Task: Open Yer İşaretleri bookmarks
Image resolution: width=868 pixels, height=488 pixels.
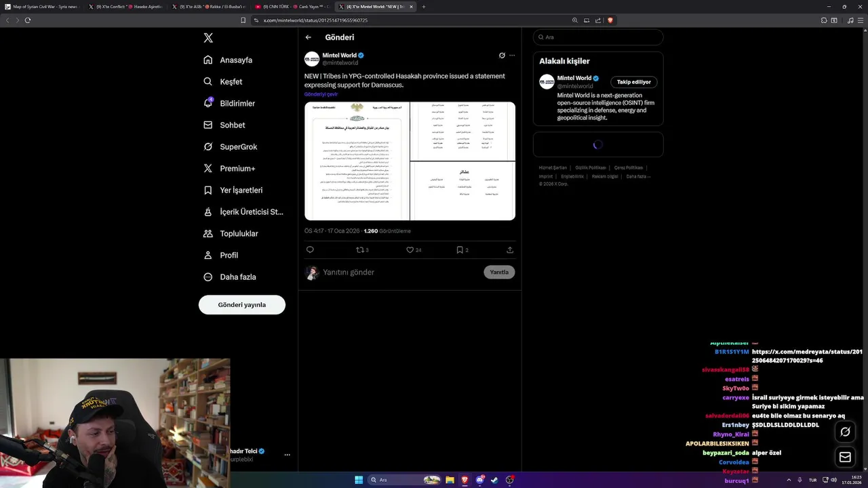Action: [233, 190]
